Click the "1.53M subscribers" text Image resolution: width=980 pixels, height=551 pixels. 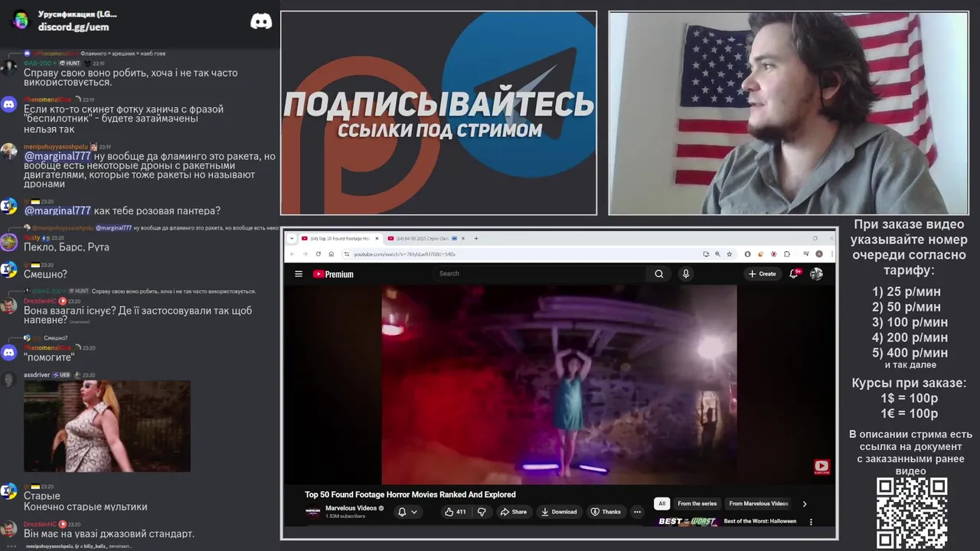point(345,517)
